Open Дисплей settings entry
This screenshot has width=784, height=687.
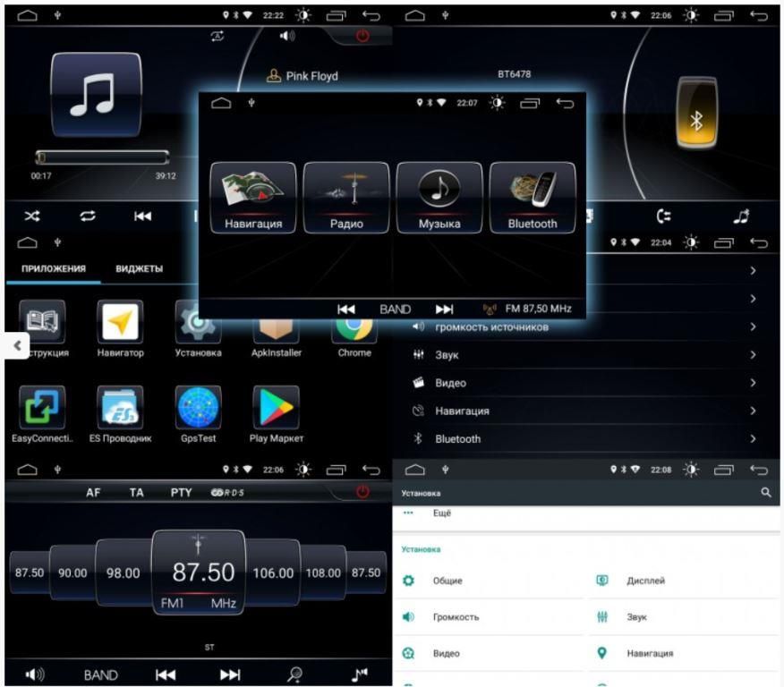point(645,581)
